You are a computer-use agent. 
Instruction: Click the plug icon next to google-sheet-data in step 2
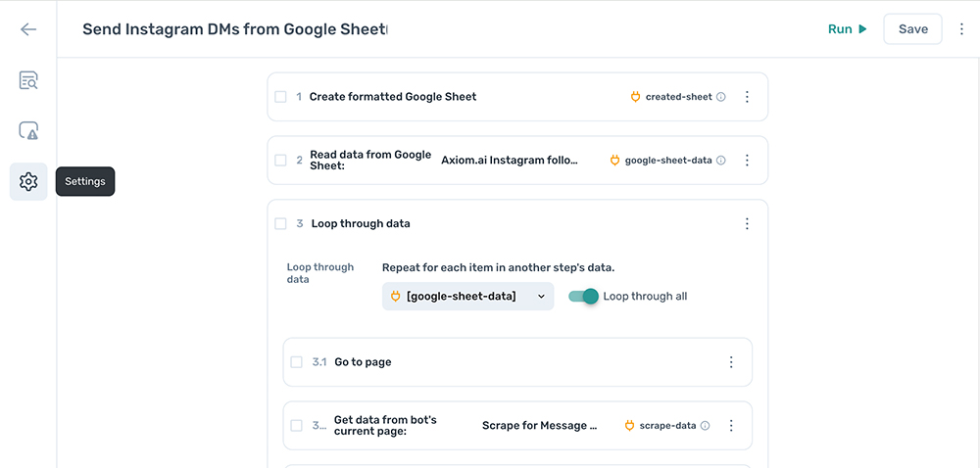[x=615, y=161]
